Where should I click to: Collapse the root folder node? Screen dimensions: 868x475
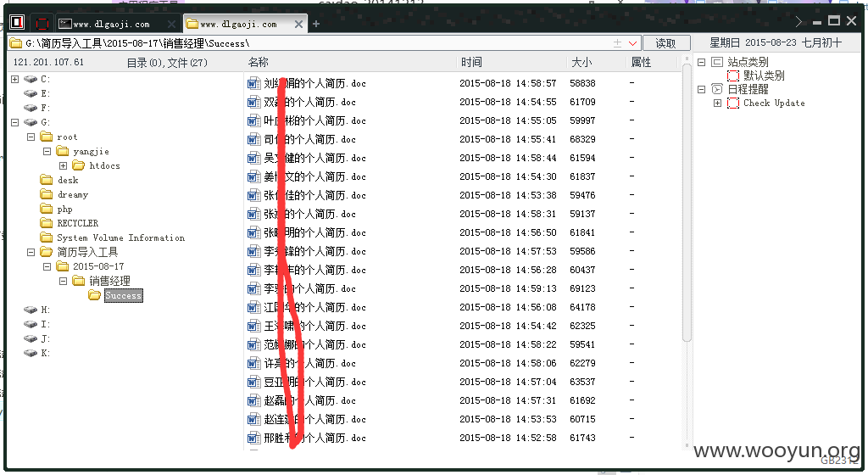(x=31, y=137)
